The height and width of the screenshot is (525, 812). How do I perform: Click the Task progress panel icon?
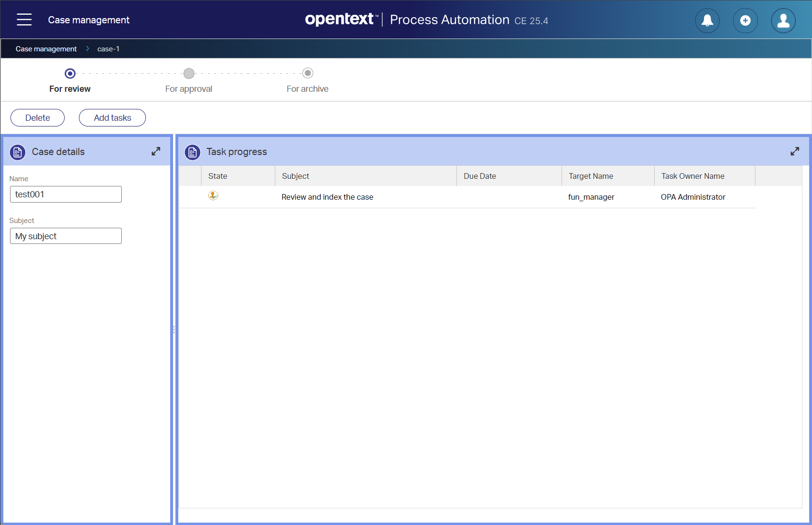[193, 152]
